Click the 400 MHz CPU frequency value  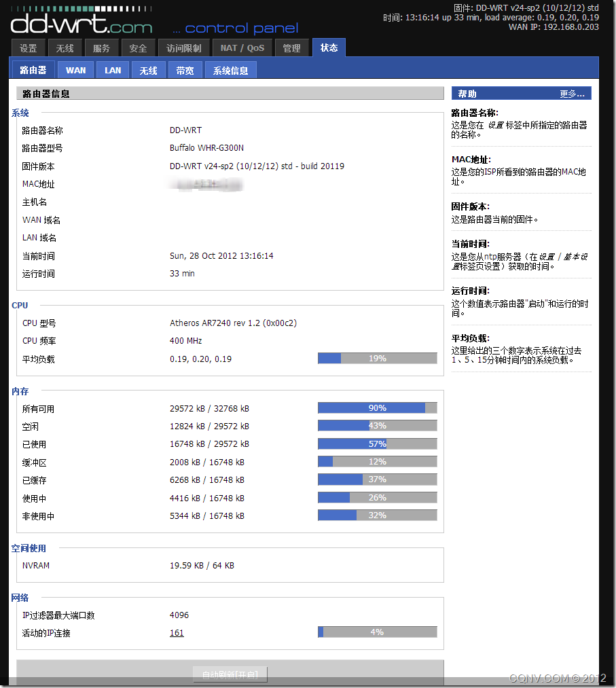185,341
